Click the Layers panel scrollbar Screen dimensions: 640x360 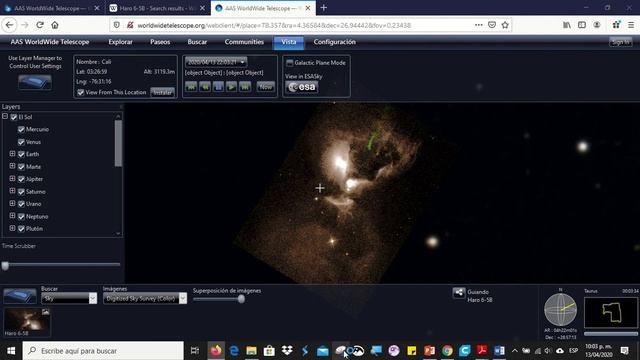point(118,143)
